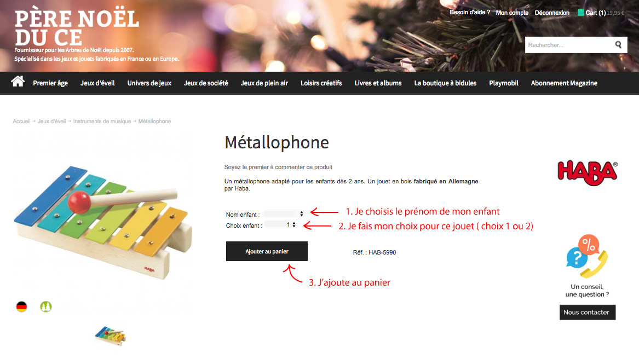Open the green cart icon
The width and height of the screenshot is (639, 364).
pyautogui.click(x=581, y=12)
